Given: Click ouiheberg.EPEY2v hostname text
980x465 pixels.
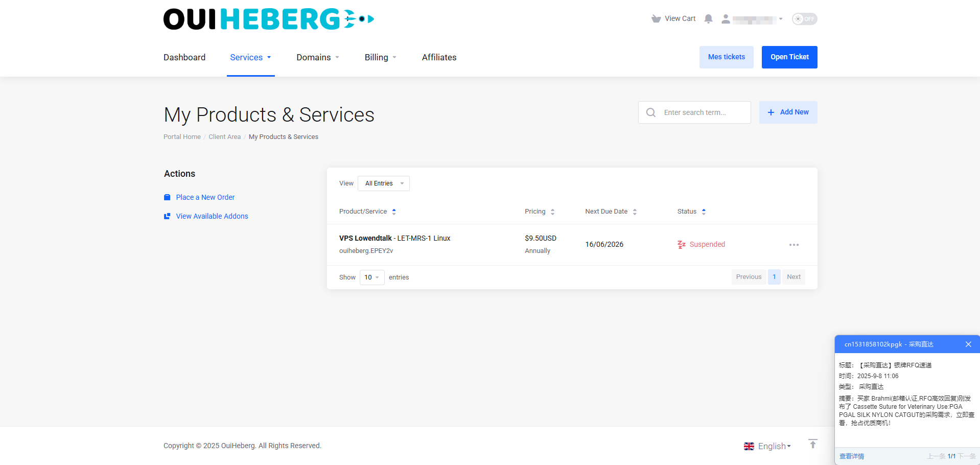Looking at the screenshot, I should (366, 251).
